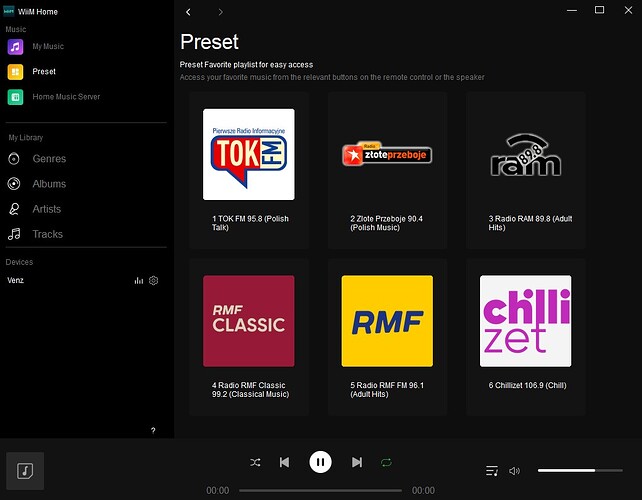Screen dimensions: 642x500
Task: Close the WiiM Home window
Action: pos(628,10)
